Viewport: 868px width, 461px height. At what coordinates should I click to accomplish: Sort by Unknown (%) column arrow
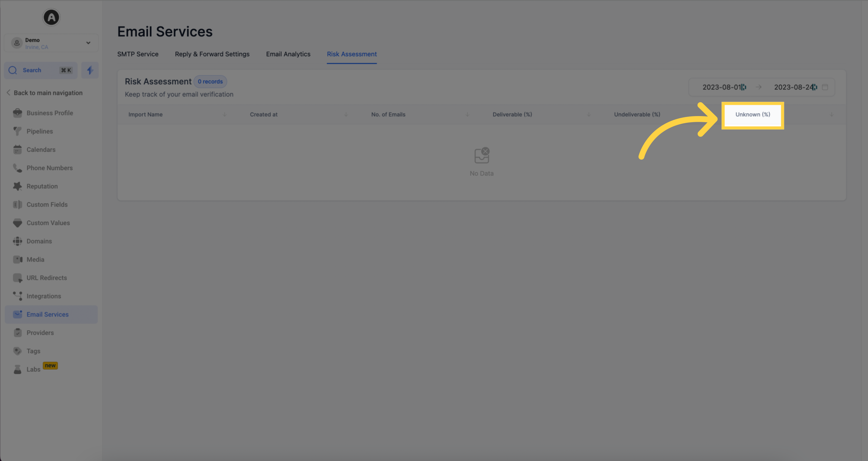[x=831, y=115]
